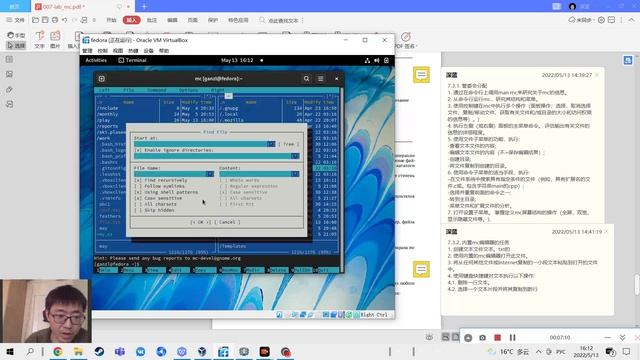
Task: Toggle Follow symlinks checkbox
Action: click(138, 186)
